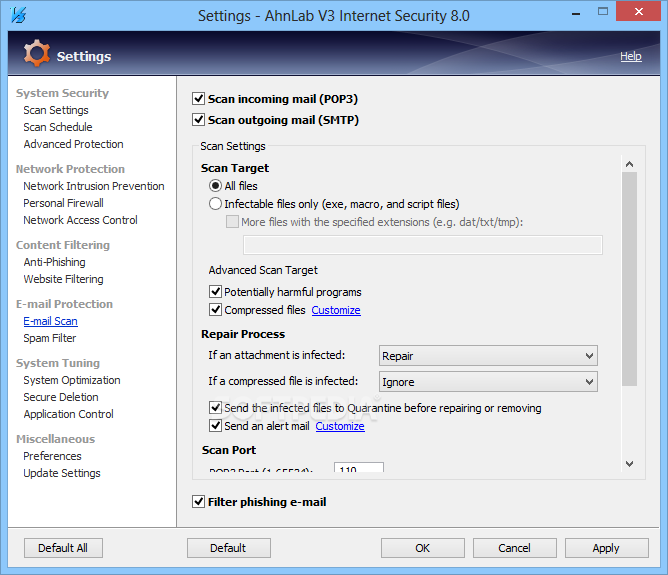Uncheck Scan incoming mail (POP3)
The image size is (668, 575).
pyautogui.click(x=198, y=99)
